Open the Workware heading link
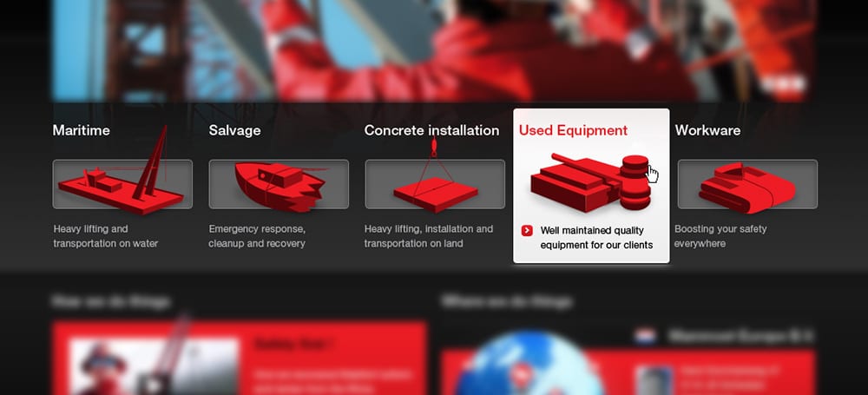This screenshot has width=868, height=395. coord(707,130)
